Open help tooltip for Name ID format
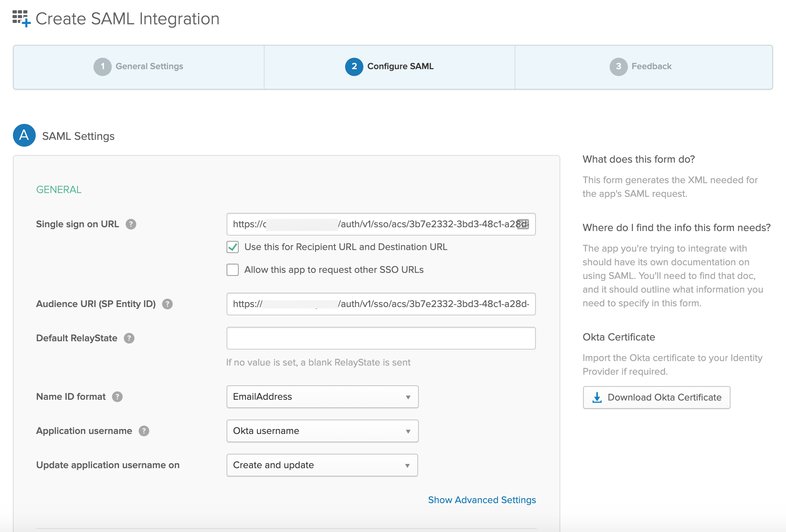The width and height of the screenshot is (786, 532). pyautogui.click(x=117, y=397)
